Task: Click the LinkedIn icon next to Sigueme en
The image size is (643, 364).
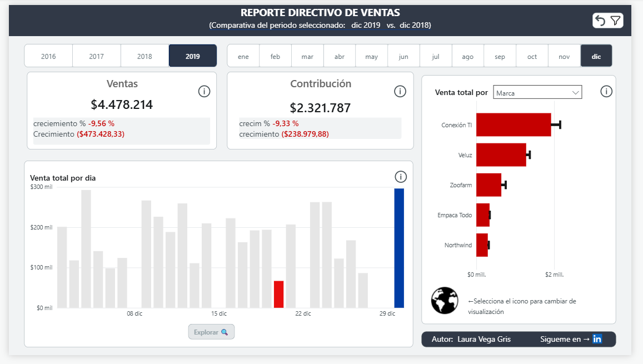Action: [597, 339]
